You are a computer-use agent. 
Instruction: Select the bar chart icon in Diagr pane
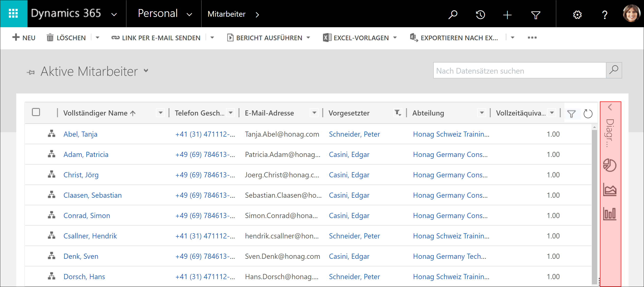pyautogui.click(x=610, y=214)
